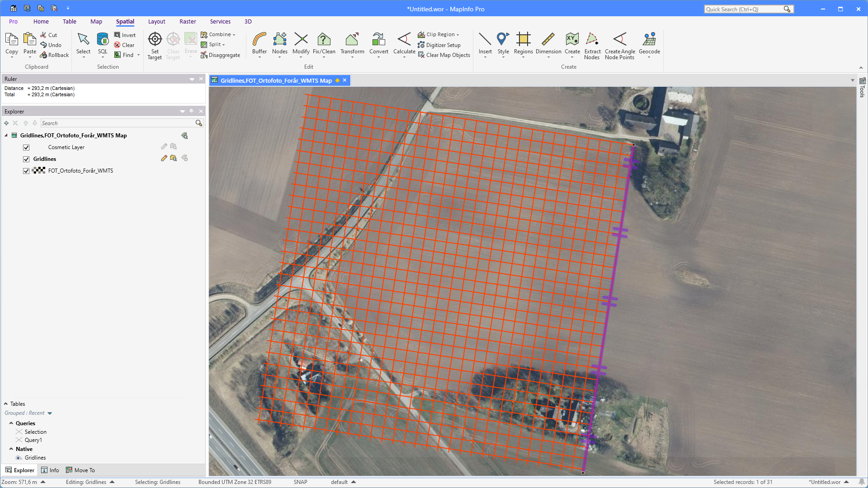Switch to the Raster ribbon tab
The image size is (868, 488).
[x=188, y=21]
